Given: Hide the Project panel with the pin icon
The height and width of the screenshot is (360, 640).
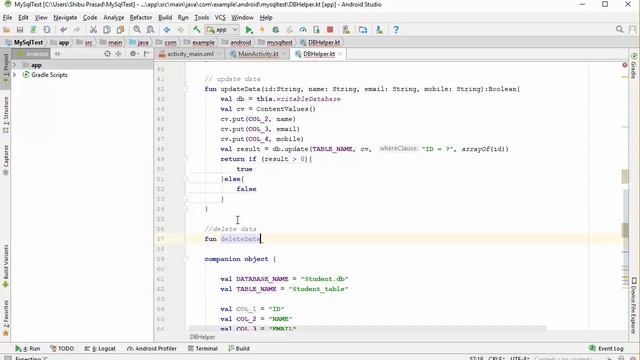Looking at the screenshot, I should 146,53.
